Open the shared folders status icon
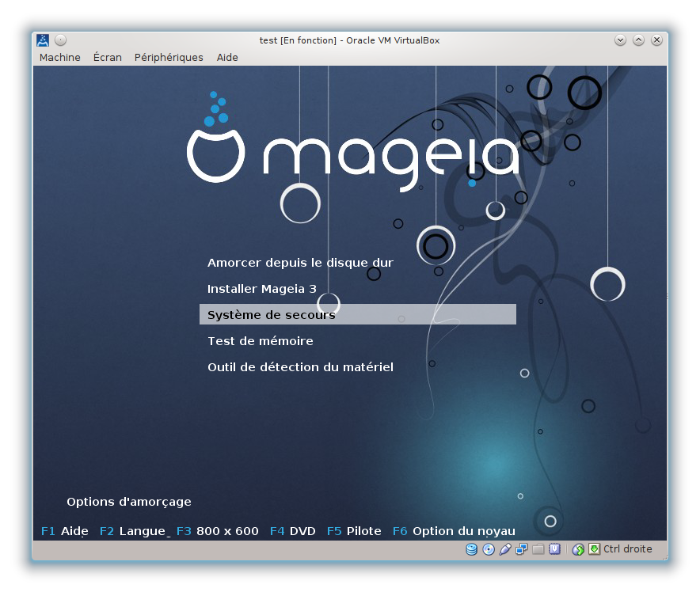 [538, 549]
